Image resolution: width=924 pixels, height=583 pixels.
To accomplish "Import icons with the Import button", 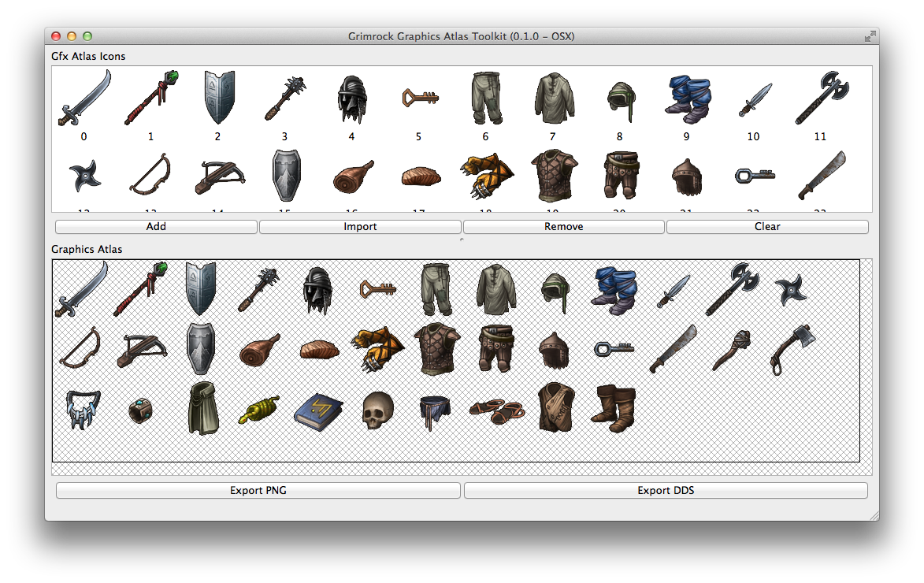I will tap(360, 226).
